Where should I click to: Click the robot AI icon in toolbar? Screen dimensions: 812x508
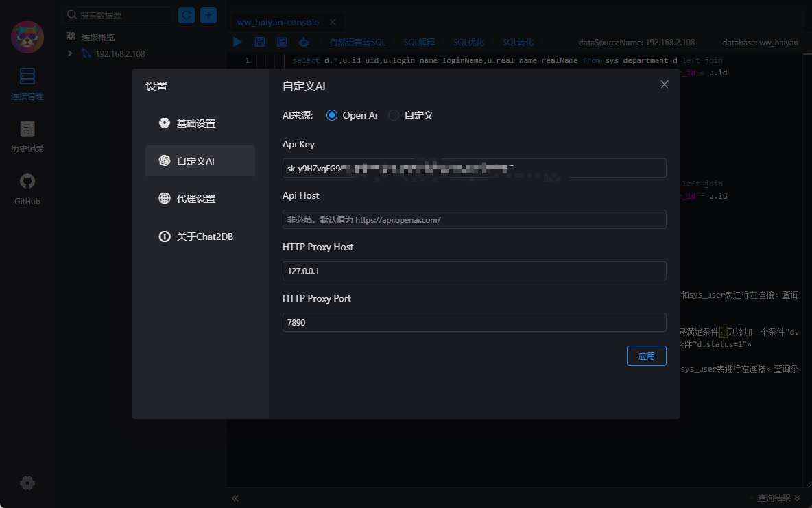pos(303,42)
